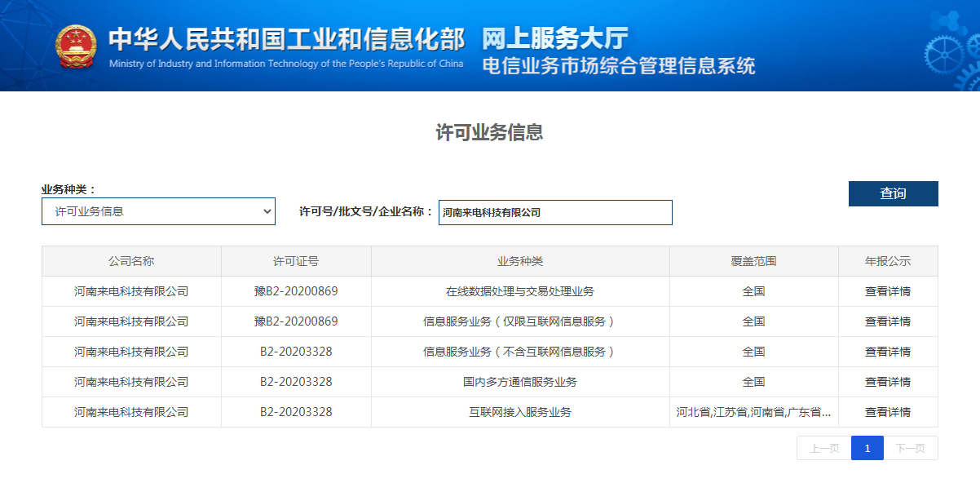Click 全国 coverage in 在线数据处理 row
980x483 pixels.
753,291
